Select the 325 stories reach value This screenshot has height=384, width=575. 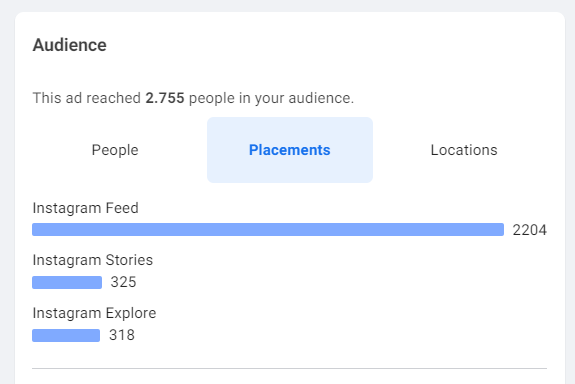tap(124, 282)
